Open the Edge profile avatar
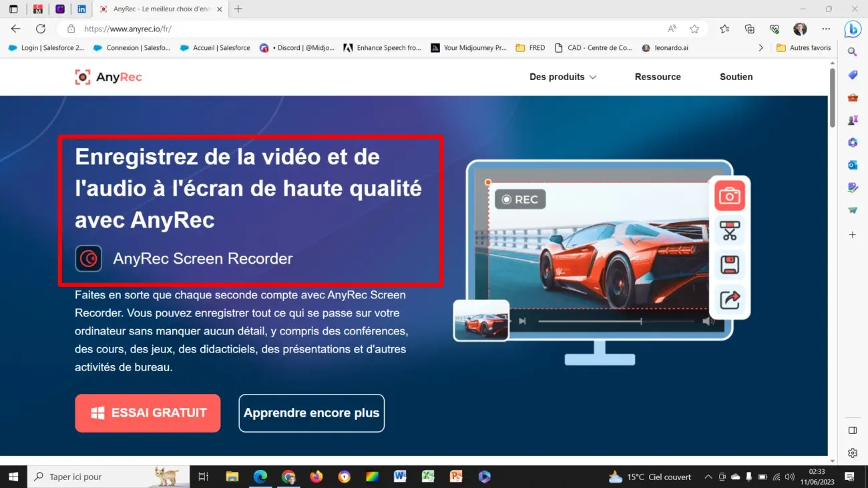This screenshot has width=868, height=488. (800, 29)
